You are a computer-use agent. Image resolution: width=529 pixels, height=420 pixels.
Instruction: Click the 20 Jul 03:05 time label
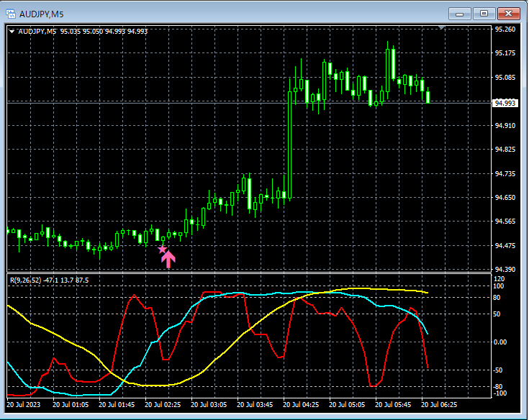[209, 404]
